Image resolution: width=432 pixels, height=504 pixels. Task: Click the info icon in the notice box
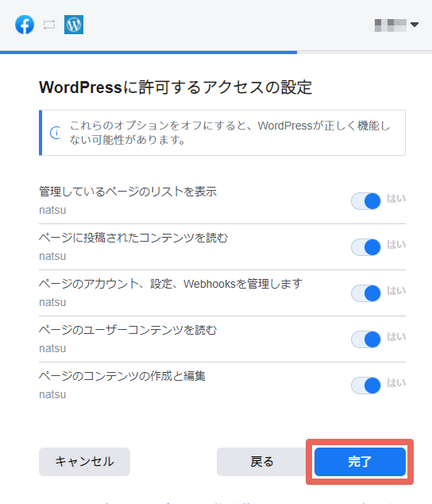coord(56,133)
